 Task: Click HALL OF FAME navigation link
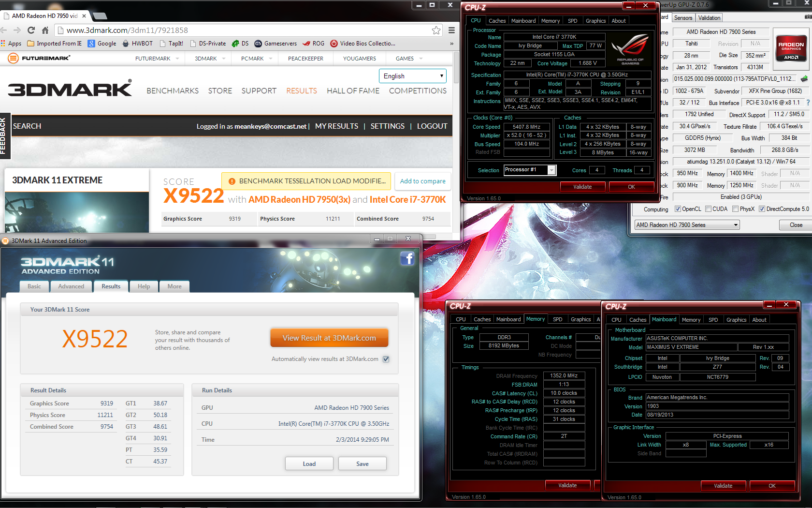point(353,91)
